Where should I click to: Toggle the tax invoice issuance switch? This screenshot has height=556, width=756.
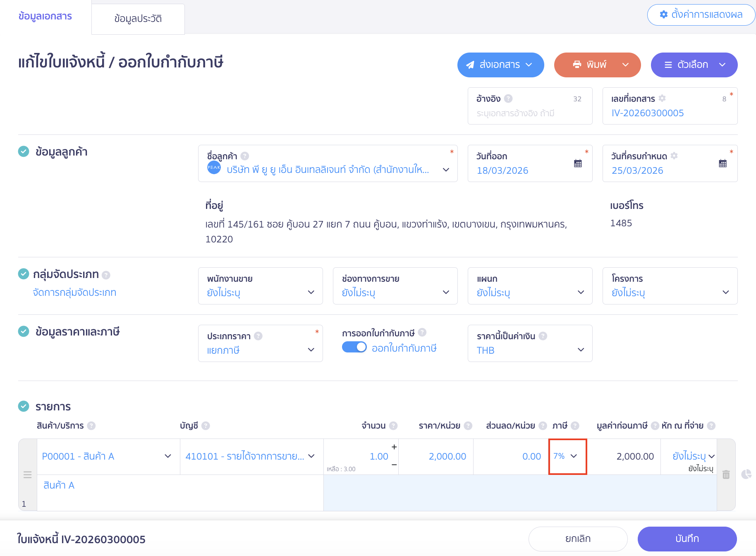point(354,347)
